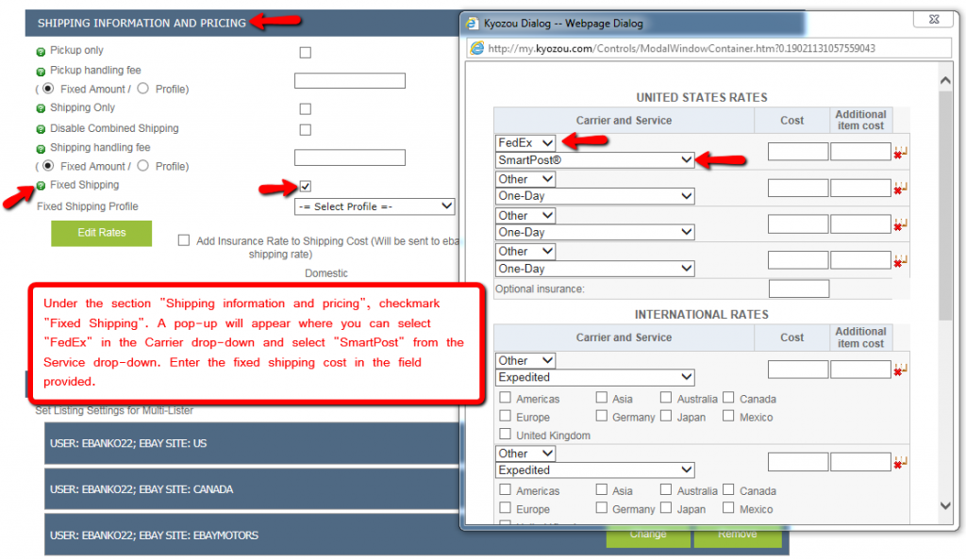Enable the Pickup only checkbox

[x=305, y=53]
